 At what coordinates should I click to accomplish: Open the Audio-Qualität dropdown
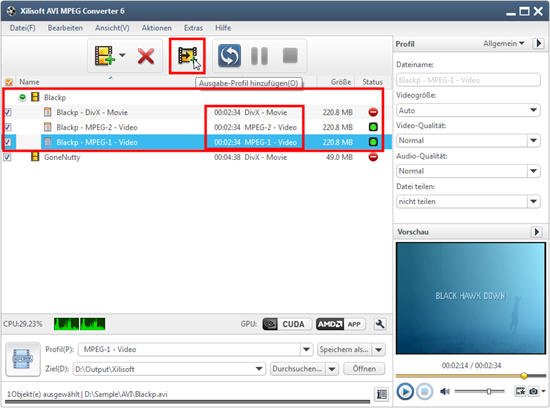click(x=468, y=171)
